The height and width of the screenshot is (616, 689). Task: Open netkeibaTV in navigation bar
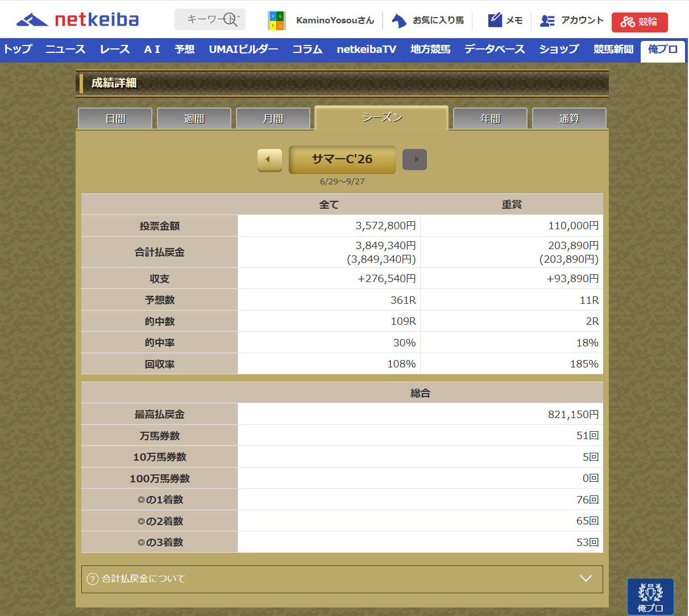tap(367, 49)
